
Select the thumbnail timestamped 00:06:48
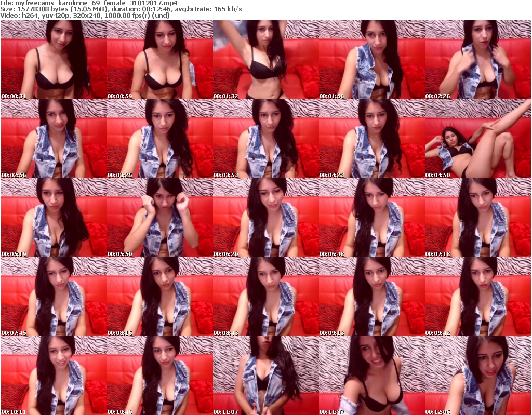point(371,218)
